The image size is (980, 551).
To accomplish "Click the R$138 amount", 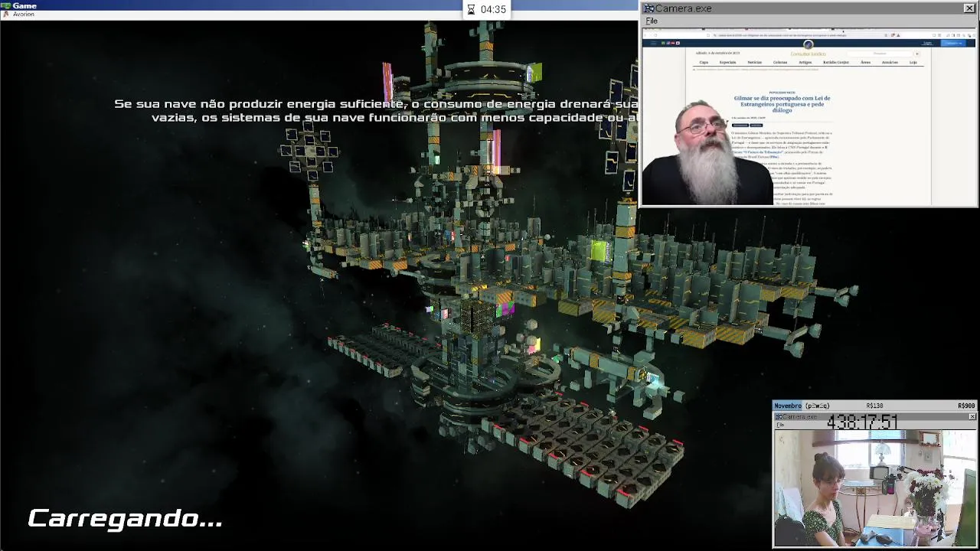I will pos(874,406).
